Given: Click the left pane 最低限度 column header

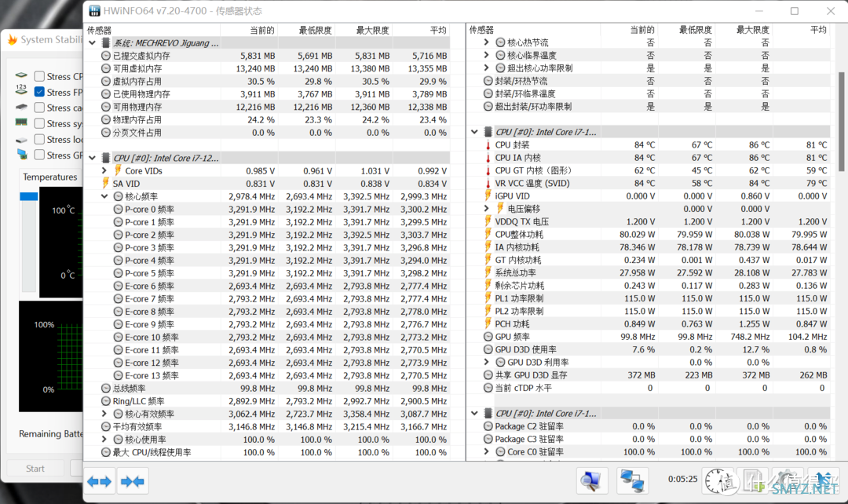Looking at the screenshot, I should 316,31.
